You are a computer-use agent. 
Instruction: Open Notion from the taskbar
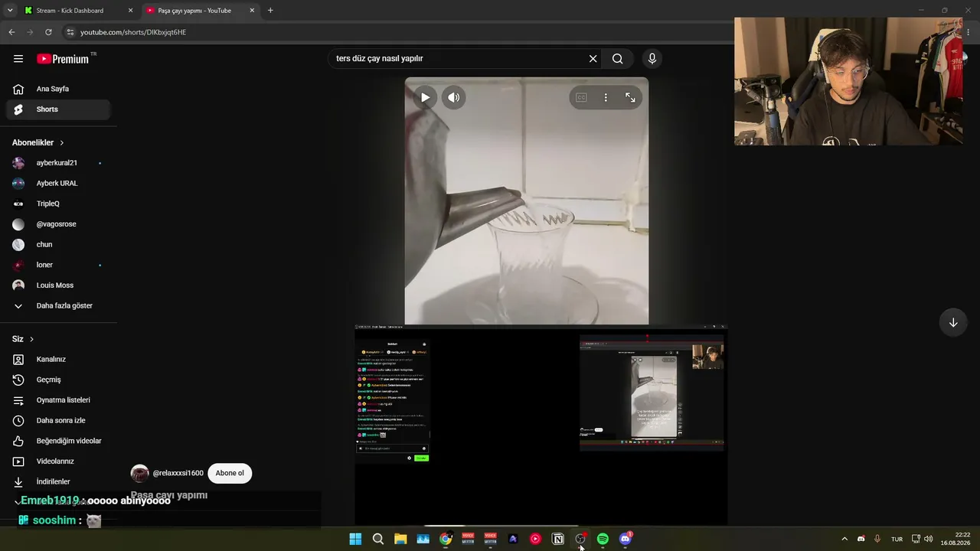point(558,539)
